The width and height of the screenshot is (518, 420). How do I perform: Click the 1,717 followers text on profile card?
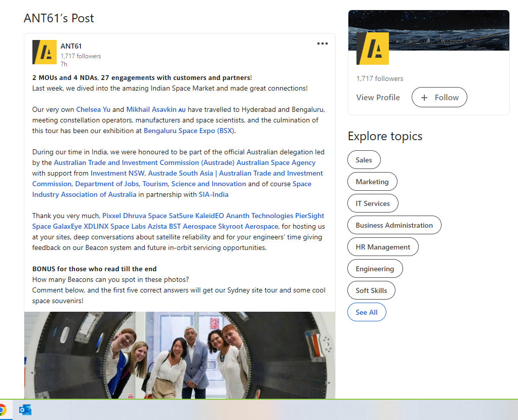pos(380,78)
